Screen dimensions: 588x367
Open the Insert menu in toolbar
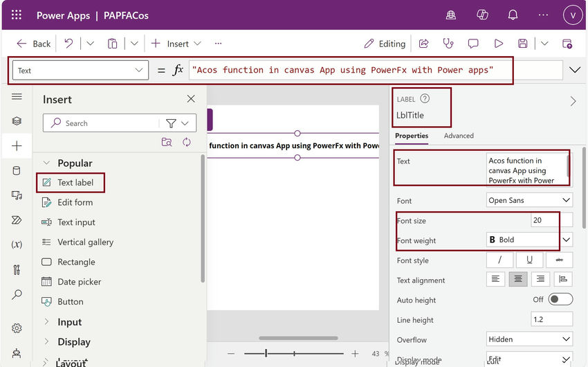pyautogui.click(x=176, y=44)
